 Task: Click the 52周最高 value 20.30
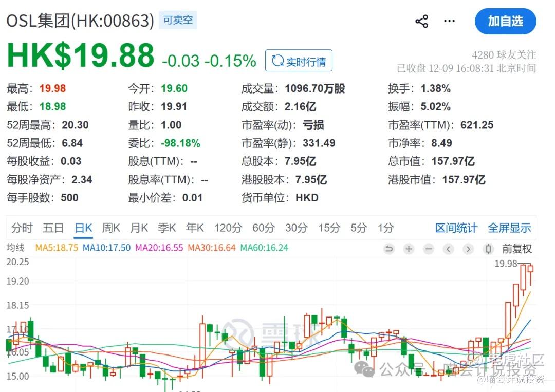[x=76, y=125]
